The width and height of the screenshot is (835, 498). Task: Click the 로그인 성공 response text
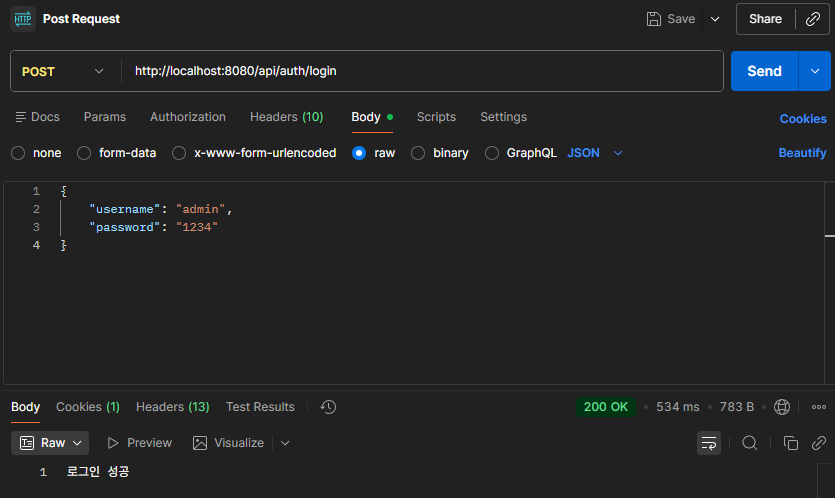(x=98, y=472)
